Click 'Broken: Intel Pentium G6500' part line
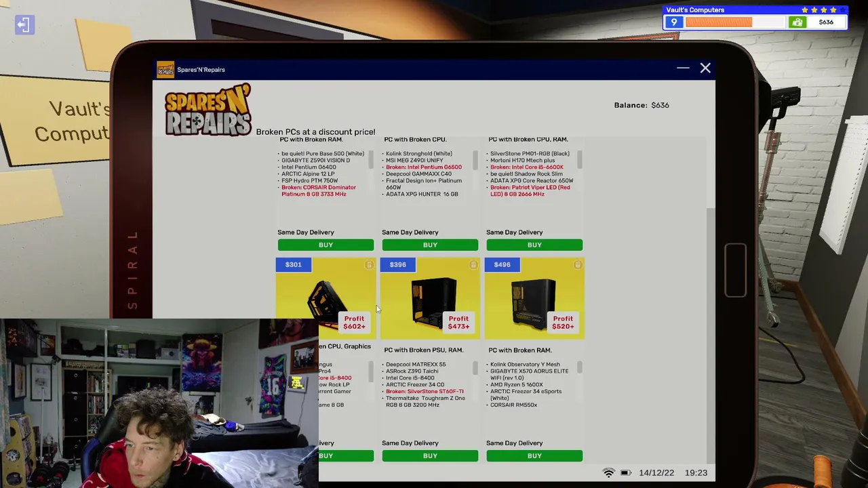This screenshot has height=488, width=868. tap(424, 167)
